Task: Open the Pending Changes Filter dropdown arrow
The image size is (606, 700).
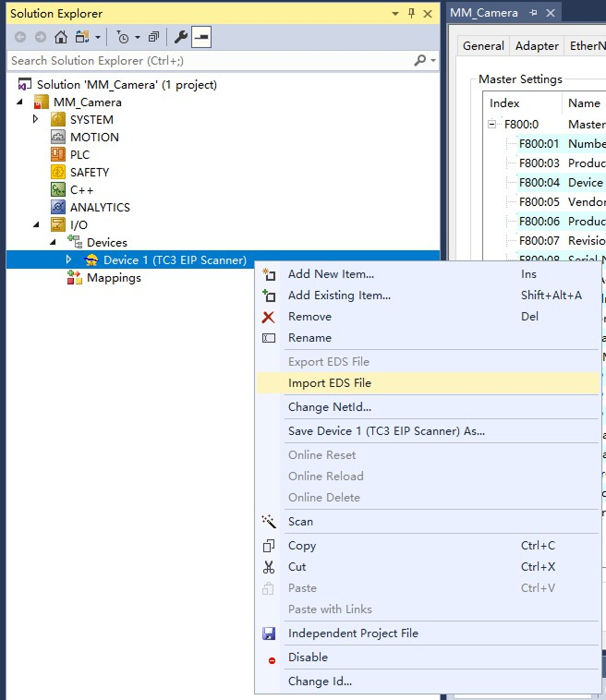Action: 138,37
